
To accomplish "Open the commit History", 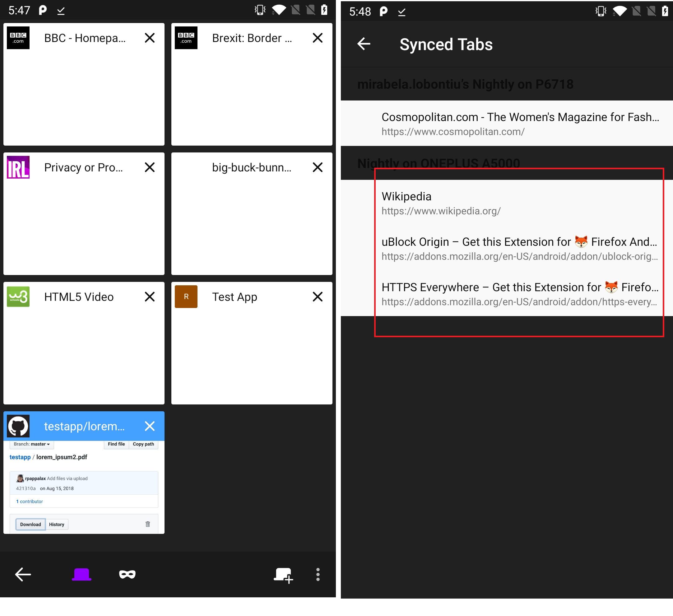I will pyautogui.click(x=56, y=524).
